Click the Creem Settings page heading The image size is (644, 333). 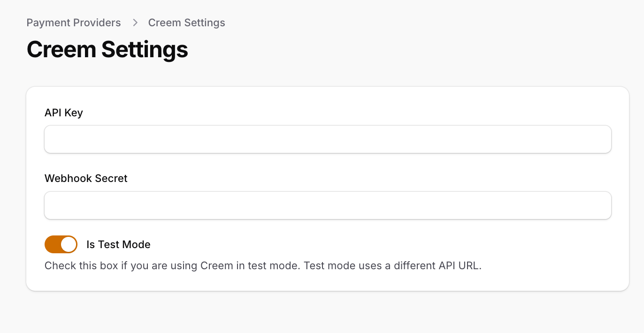107,49
